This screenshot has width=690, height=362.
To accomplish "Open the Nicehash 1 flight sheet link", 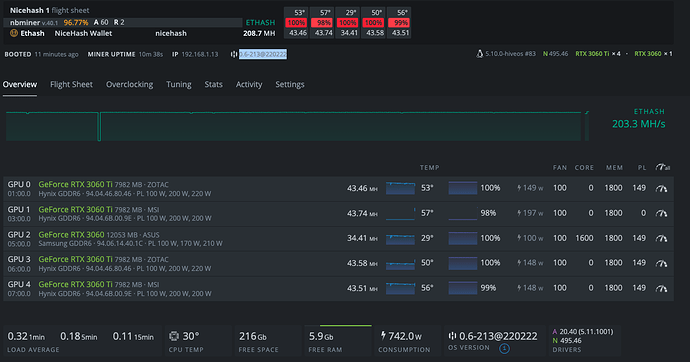I will coord(49,10).
